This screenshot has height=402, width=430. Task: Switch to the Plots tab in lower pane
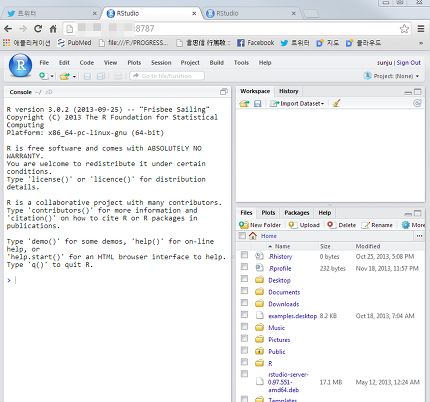(x=268, y=213)
